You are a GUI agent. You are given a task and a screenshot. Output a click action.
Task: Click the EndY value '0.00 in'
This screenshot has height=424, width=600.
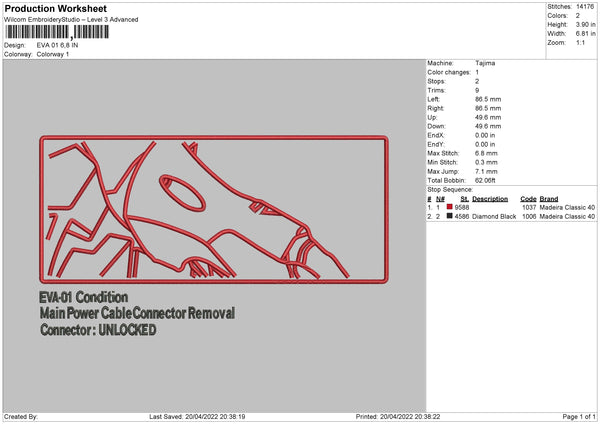[485, 145]
